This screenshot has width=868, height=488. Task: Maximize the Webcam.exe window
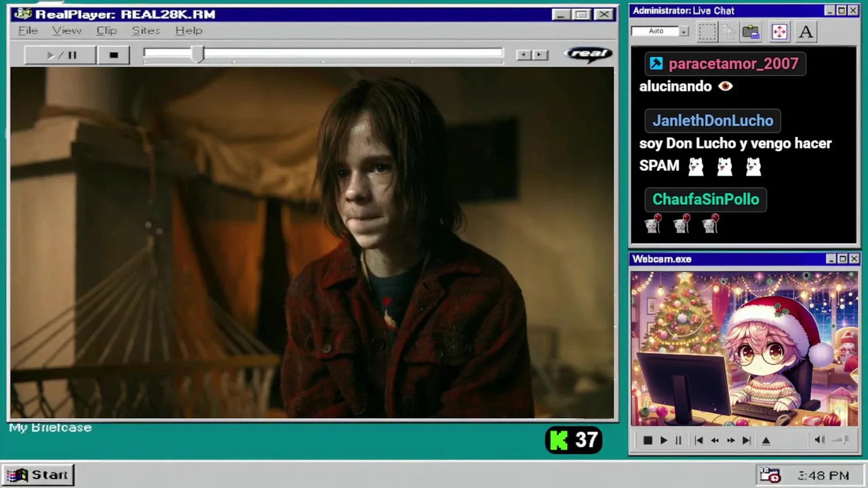point(843,259)
